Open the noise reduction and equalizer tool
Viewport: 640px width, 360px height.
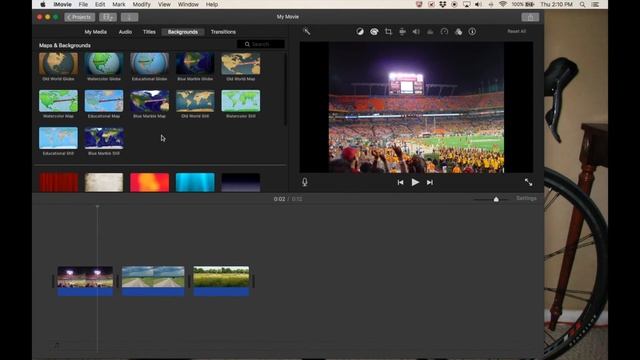(x=430, y=31)
